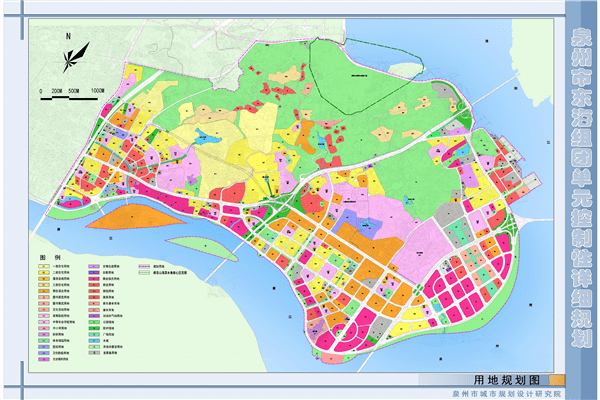Click the '图例' legend heading

tap(50, 258)
